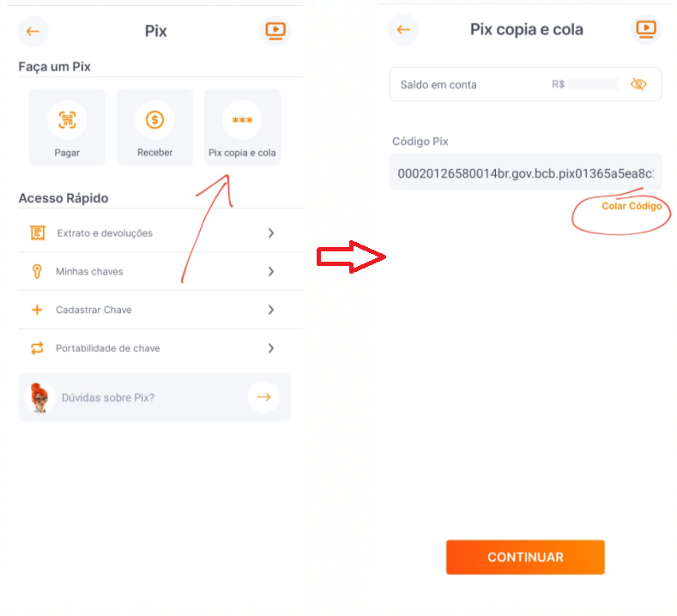Go back from Pix copia e cola screen
This screenshot has width=677, height=616.
(x=403, y=30)
